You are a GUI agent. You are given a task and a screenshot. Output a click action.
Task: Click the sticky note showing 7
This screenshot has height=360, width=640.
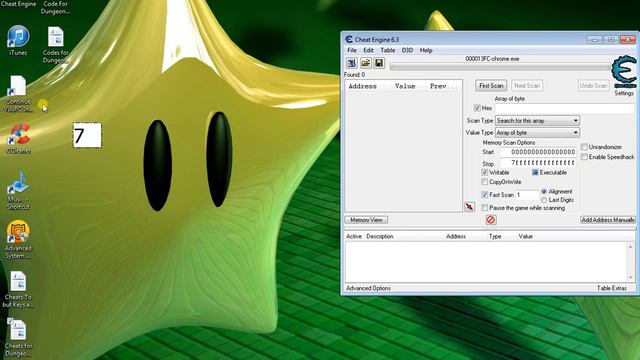[87, 135]
